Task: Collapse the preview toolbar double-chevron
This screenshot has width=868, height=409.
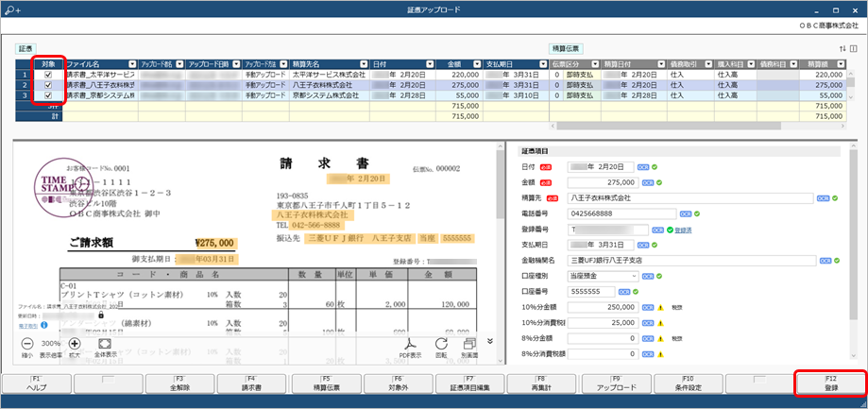Action: [x=490, y=341]
